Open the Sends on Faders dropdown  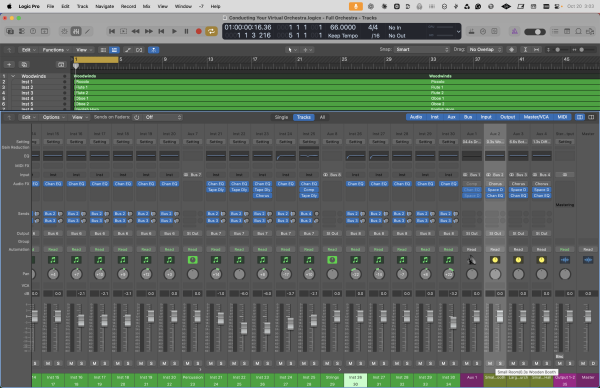point(163,117)
